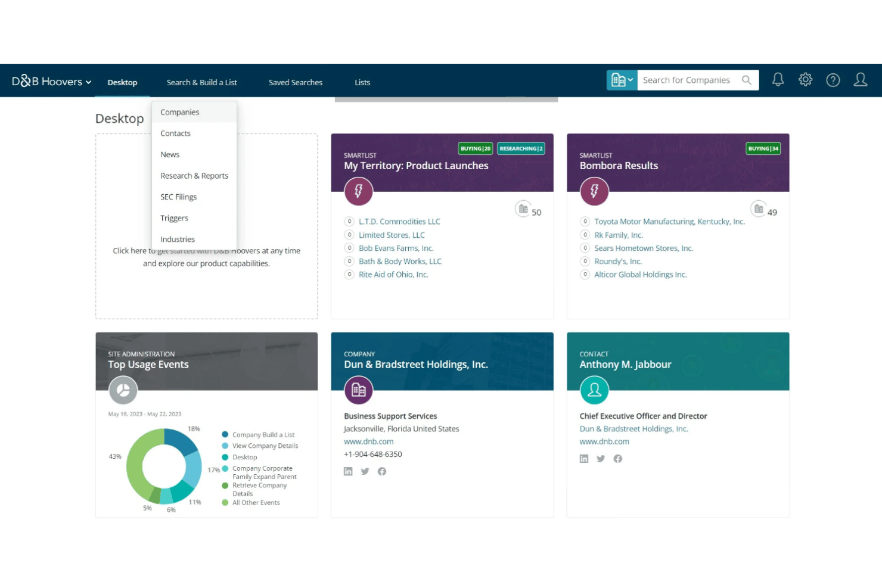The height and width of the screenshot is (588, 882).
Task: Click View Company Details legend swatch
Action: [x=225, y=446]
